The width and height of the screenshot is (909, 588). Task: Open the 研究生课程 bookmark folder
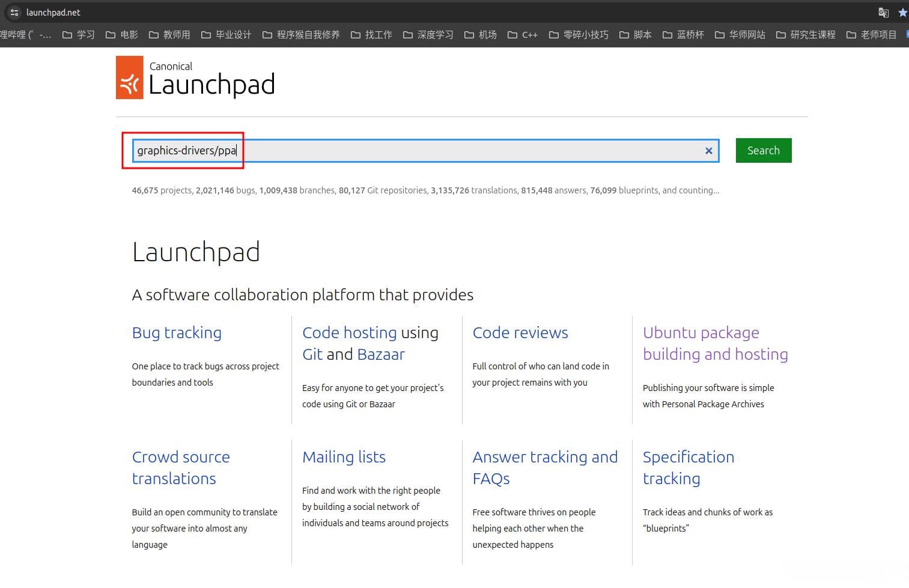(806, 35)
